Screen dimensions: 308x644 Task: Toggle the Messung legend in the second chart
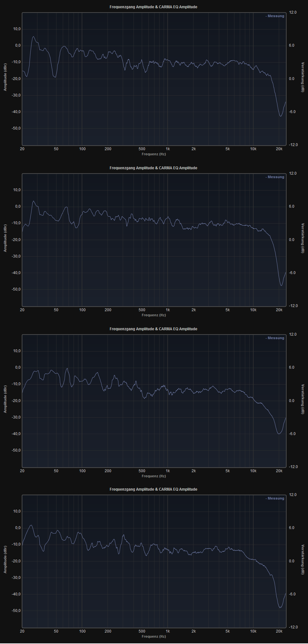(275, 177)
